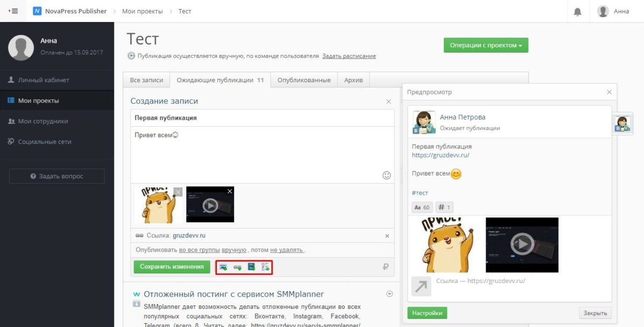Click the add image icon
This screenshot has width=644, height=327.
coord(223,267)
